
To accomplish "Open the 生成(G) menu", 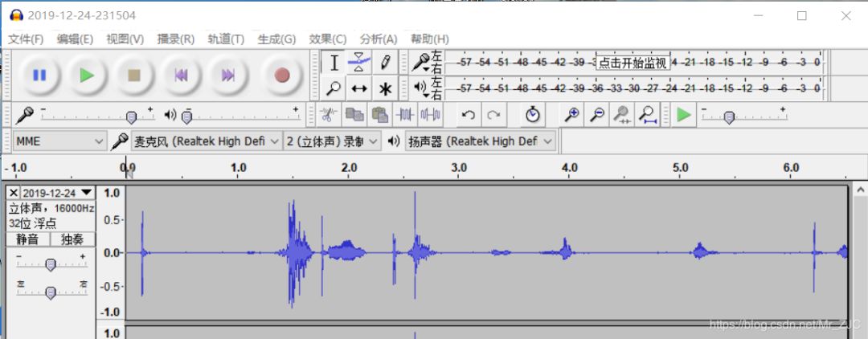I will (276, 39).
